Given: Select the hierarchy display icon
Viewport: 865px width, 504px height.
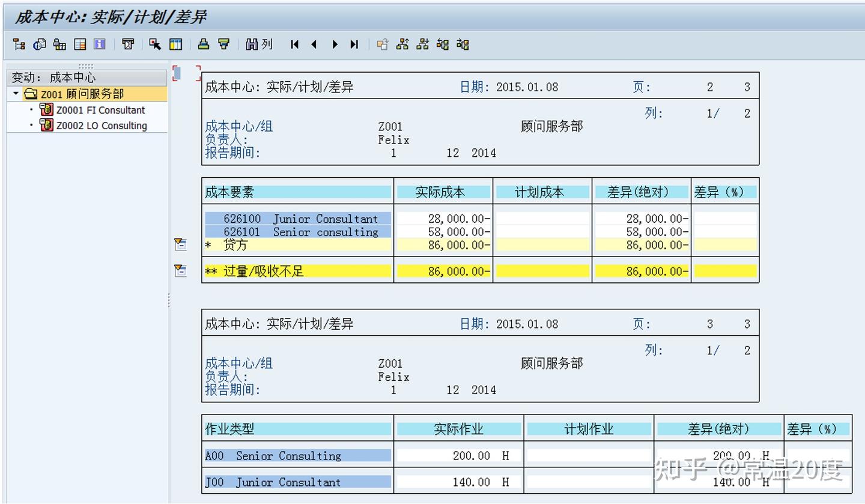Looking at the screenshot, I should (19, 44).
